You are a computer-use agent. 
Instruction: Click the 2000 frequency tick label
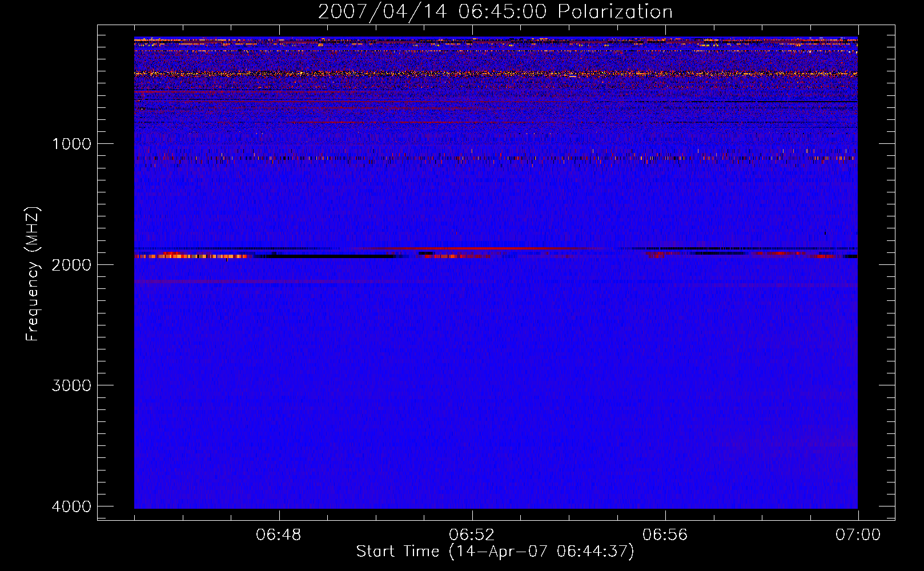point(71,264)
